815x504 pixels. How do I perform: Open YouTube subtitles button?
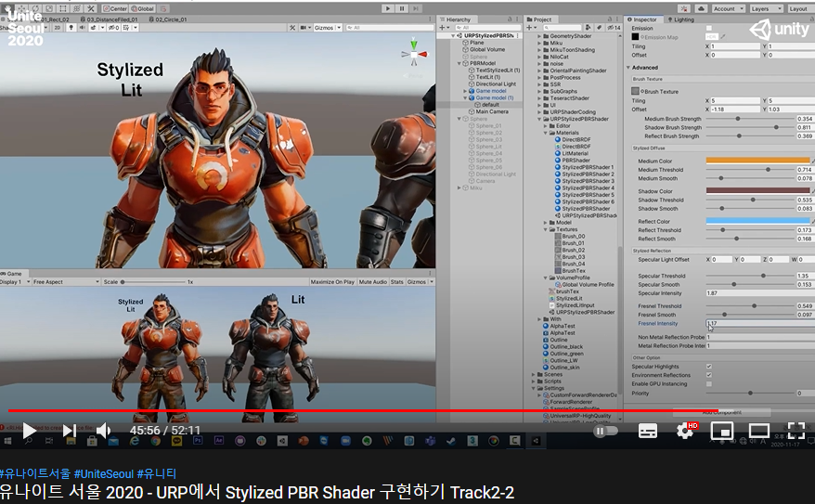point(648,431)
